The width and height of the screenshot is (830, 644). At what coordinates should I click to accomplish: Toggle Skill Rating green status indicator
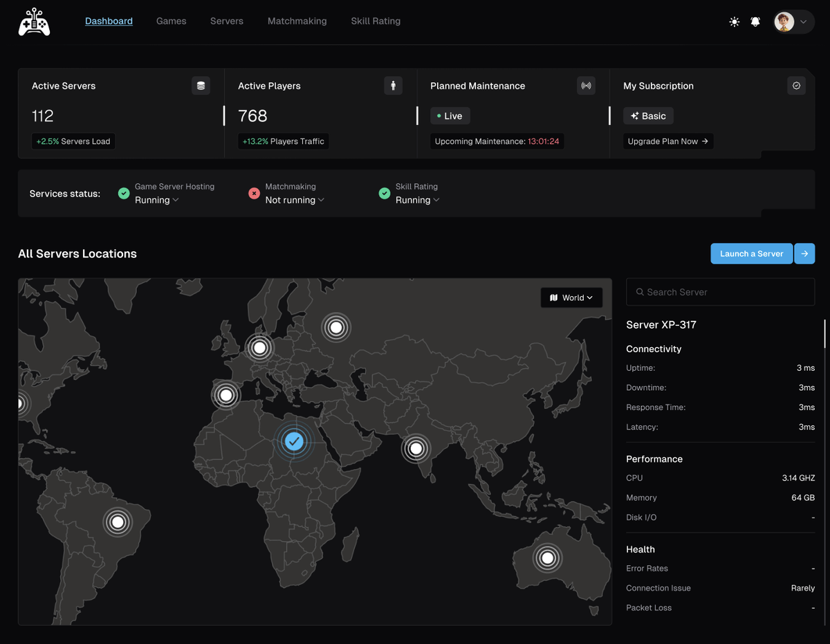[385, 194]
